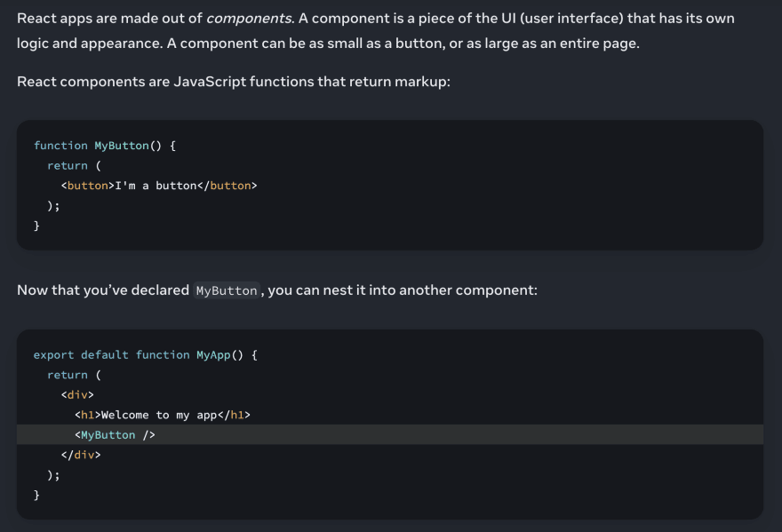Click the return keyword inside MyApp function
782x532 pixels.
(68, 375)
